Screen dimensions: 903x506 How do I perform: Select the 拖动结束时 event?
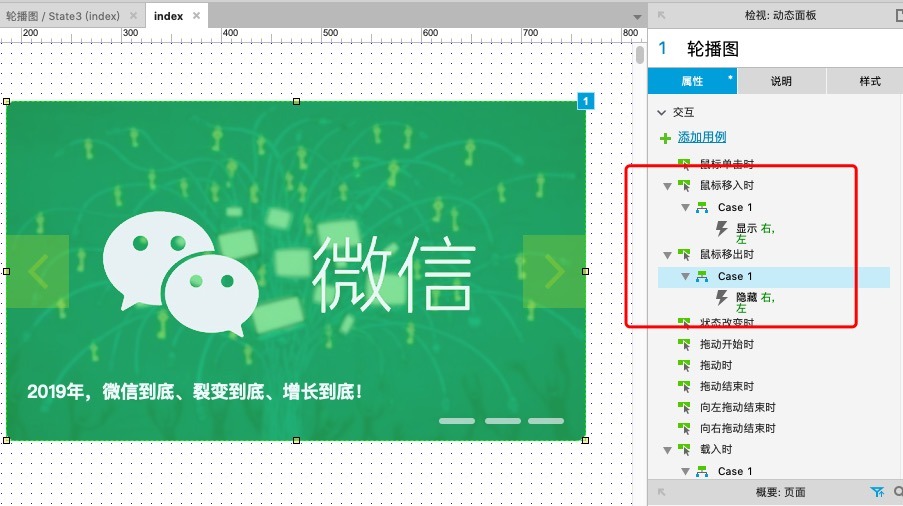(x=727, y=386)
